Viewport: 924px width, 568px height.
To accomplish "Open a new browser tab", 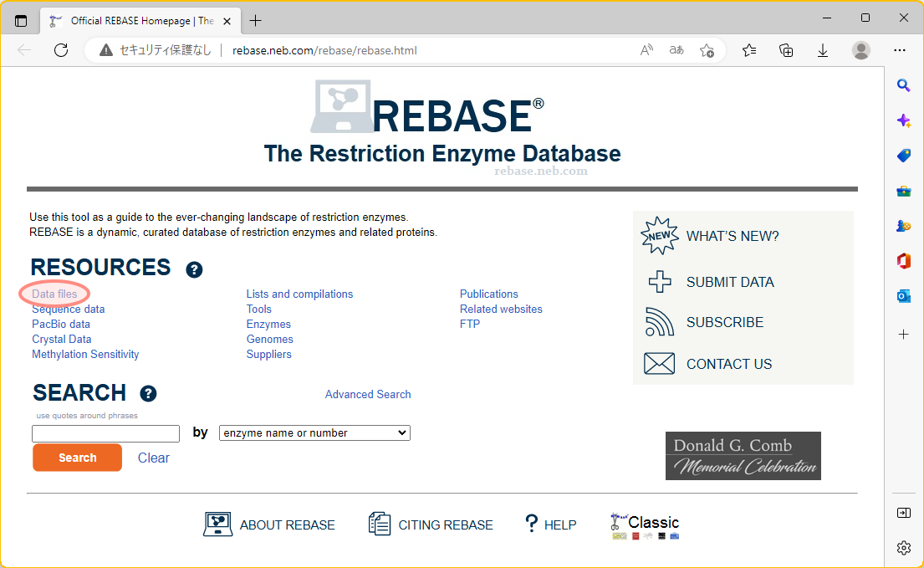I will coord(255,21).
